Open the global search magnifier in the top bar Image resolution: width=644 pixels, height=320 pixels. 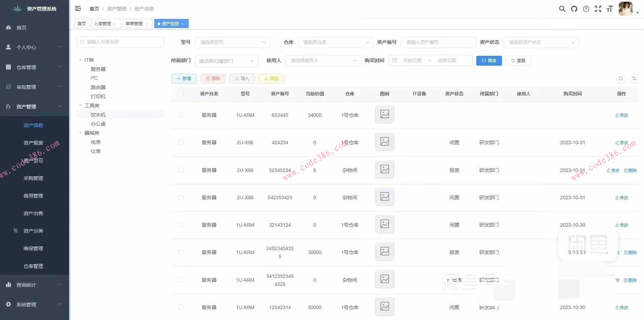coord(562,9)
